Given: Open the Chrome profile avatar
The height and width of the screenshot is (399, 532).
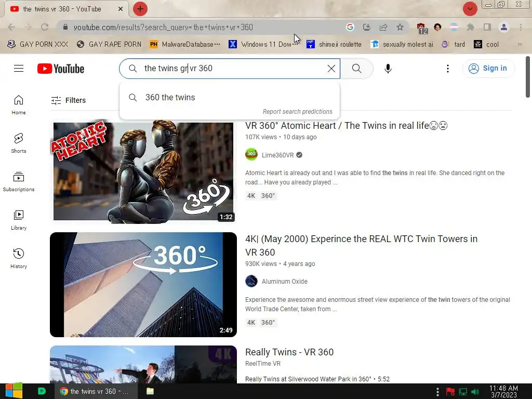Looking at the screenshot, I should (504, 27).
